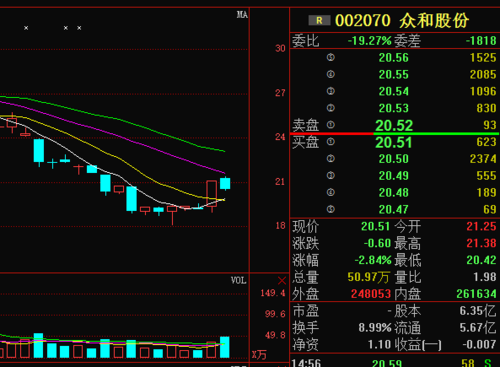Click the X万 volume unit label
Screen dimensions: 500x367
pos(259,355)
